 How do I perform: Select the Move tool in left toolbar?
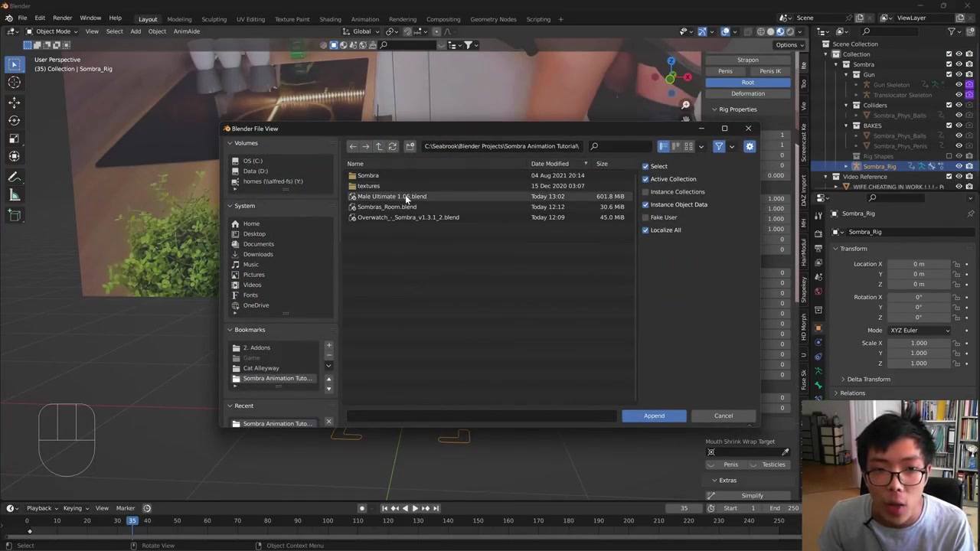click(x=14, y=102)
